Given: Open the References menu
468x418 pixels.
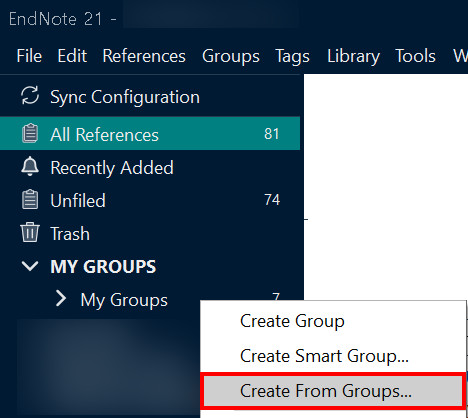Looking at the screenshot, I should [144, 56].
